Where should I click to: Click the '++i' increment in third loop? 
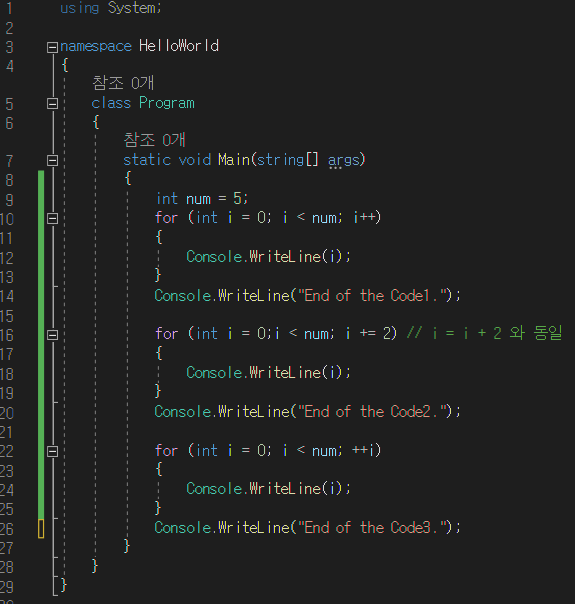tap(364, 450)
